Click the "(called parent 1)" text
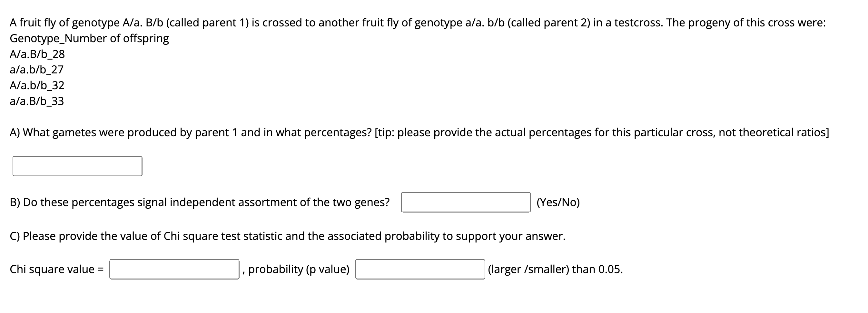 click(x=207, y=23)
